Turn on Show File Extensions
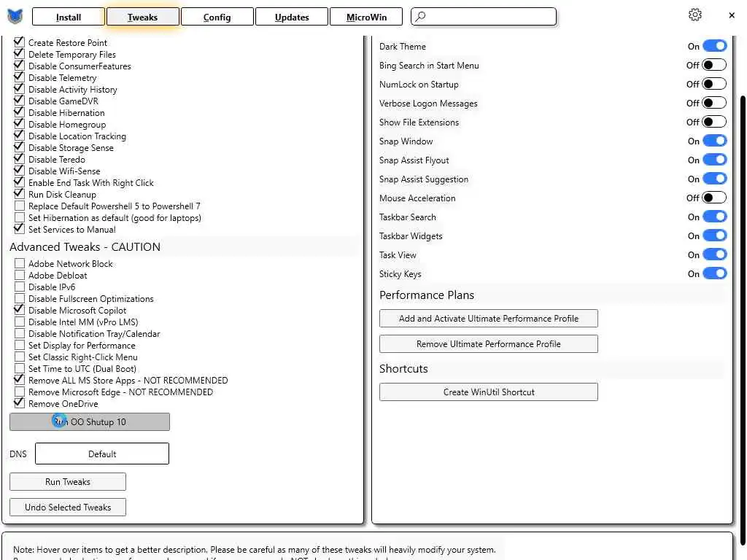This screenshot has height=560, width=747. [715, 122]
